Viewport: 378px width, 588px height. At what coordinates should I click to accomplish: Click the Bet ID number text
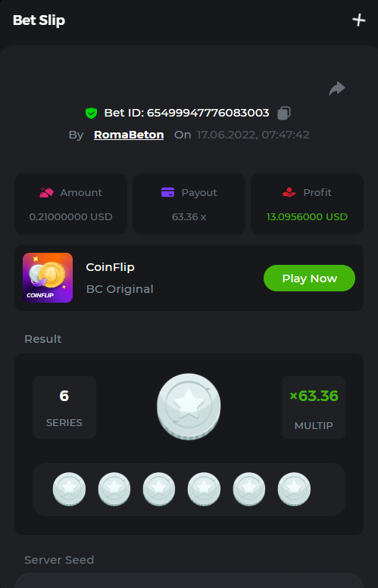(208, 113)
